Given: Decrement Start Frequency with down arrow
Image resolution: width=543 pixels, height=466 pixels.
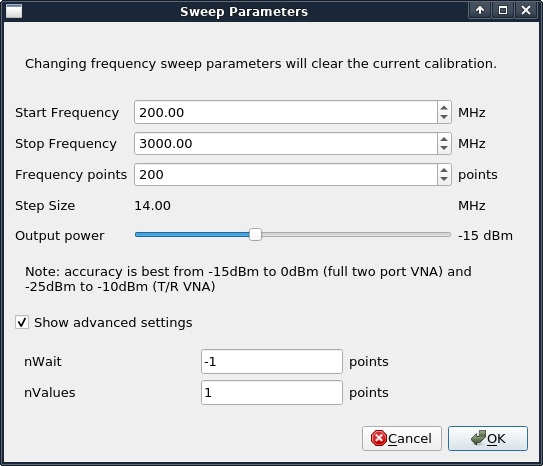Looking at the screenshot, I should pos(444,117).
